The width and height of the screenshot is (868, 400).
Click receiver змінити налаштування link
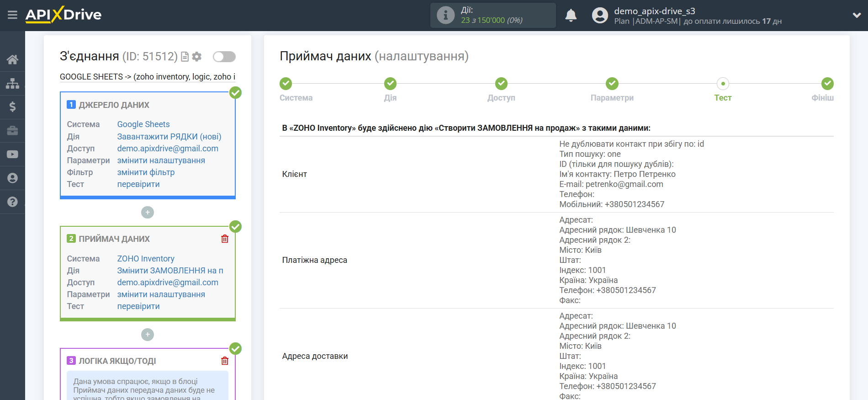point(161,294)
